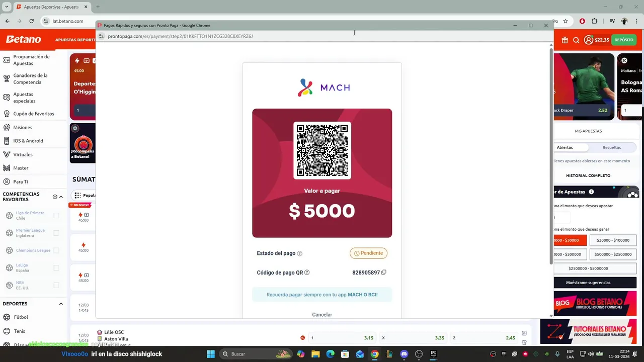Screen dimensions: 644x362
Task: Switch to the Resueltas bets tab
Action: pos(612,147)
